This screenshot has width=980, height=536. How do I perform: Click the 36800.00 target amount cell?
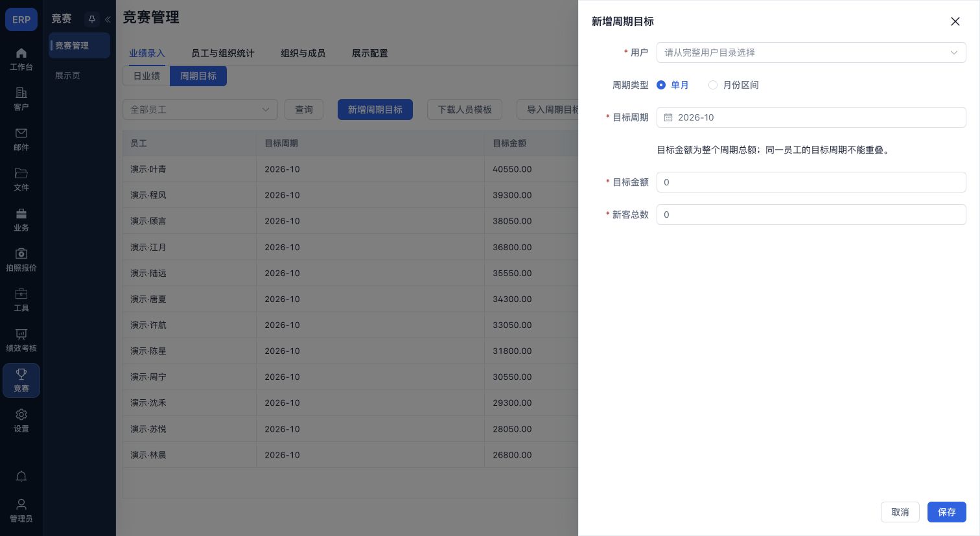click(x=531, y=247)
